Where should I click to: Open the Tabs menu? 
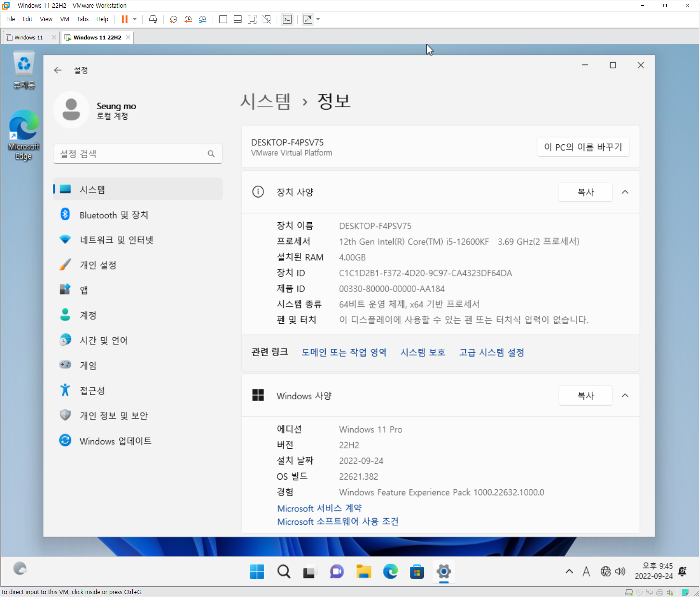pos(83,19)
